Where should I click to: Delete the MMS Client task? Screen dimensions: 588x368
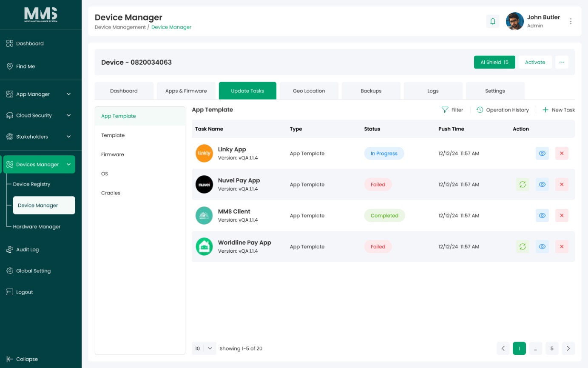point(562,216)
